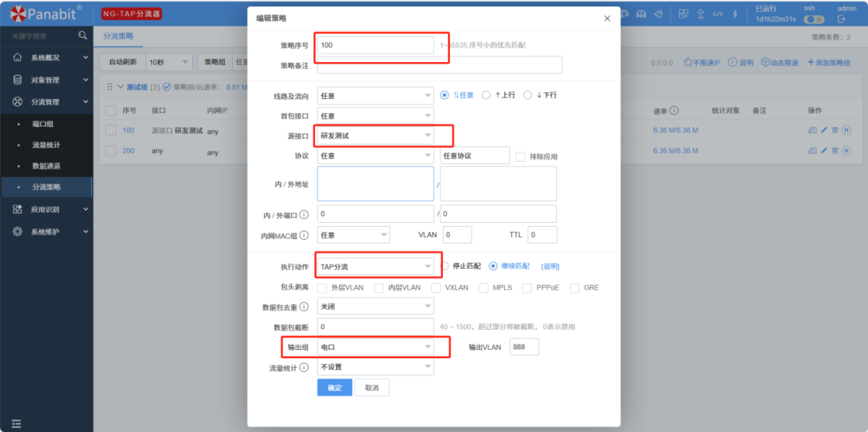Click info icon beside 内 / 外端口 label

pos(304,215)
